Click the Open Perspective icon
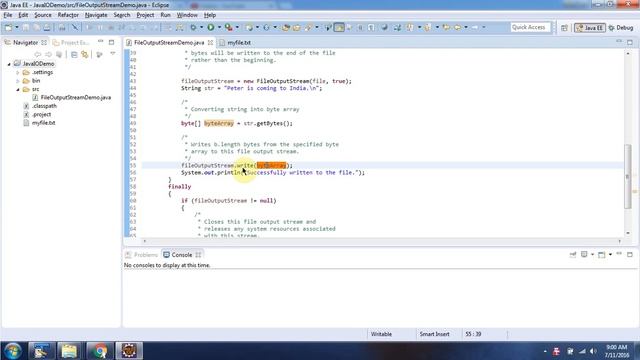Viewport: 640px width, 360px height. tap(564, 28)
